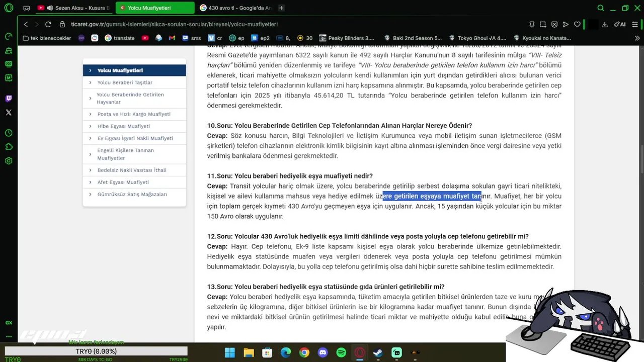This screenshot has height=362, width=644.
Task: Open sidebar three-dots setup menu
Action: (x=9, y=336)
